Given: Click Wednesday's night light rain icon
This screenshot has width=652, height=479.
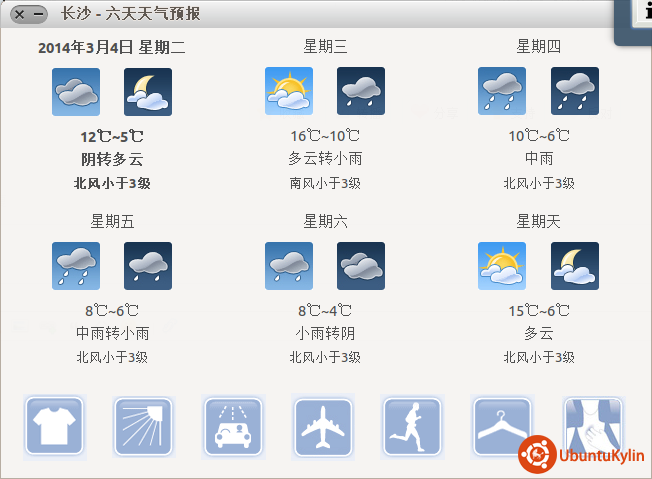Looking at the screenshot, I should point(361,91).
